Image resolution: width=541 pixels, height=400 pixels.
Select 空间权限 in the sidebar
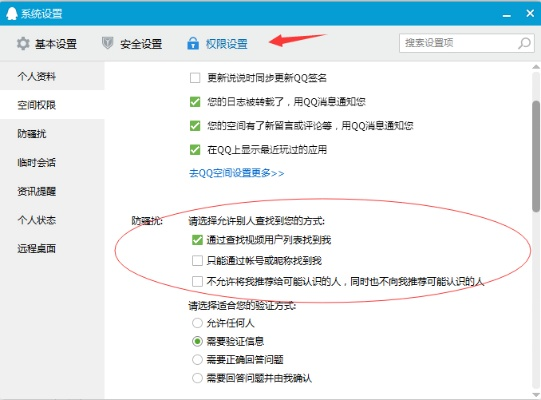(52, 105)
